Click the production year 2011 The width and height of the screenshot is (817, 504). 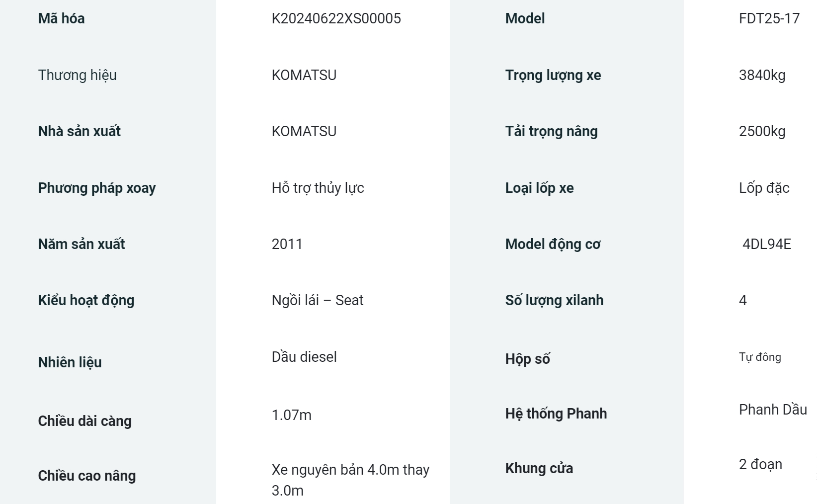(x=287, y=244)
